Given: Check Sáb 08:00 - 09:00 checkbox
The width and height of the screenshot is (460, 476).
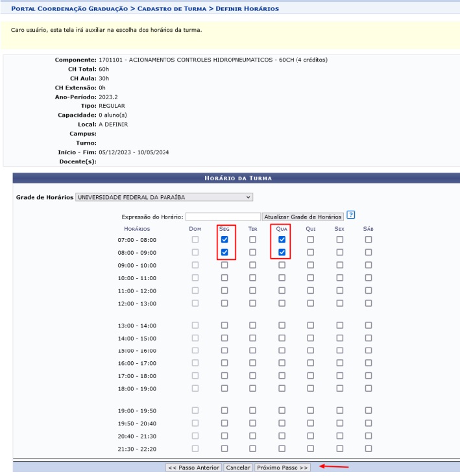Looking at the screenshot, I should (369, 252).
